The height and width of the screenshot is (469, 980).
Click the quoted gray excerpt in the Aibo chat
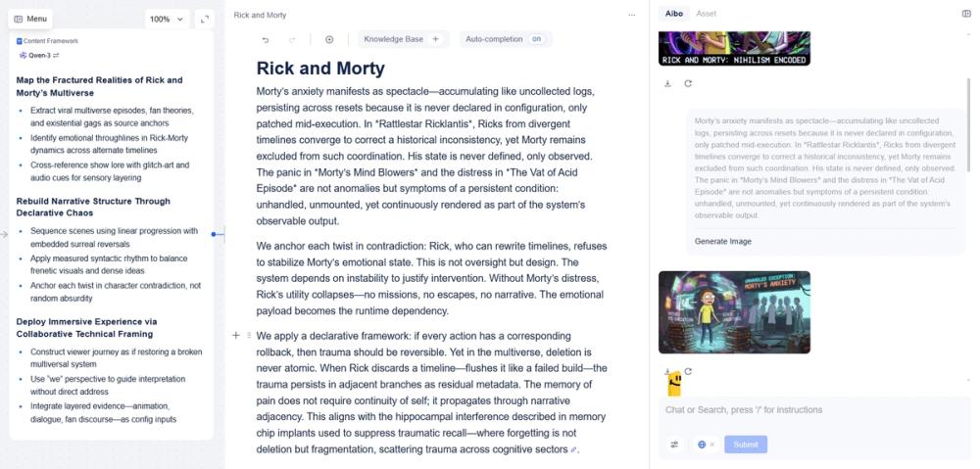pos(825,168)
